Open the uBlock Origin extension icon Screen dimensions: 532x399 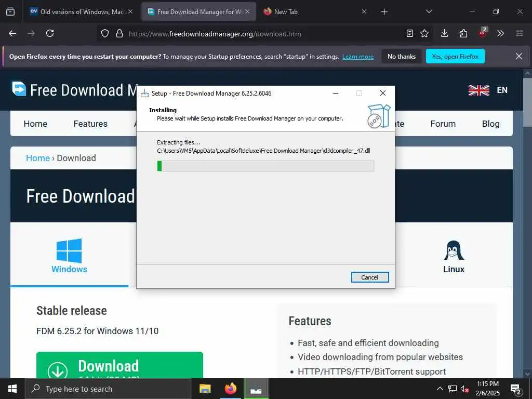coord(483,33)
